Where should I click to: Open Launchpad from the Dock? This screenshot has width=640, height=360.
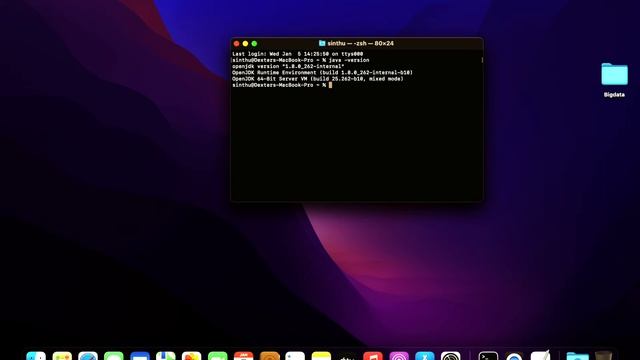point(62,356)
